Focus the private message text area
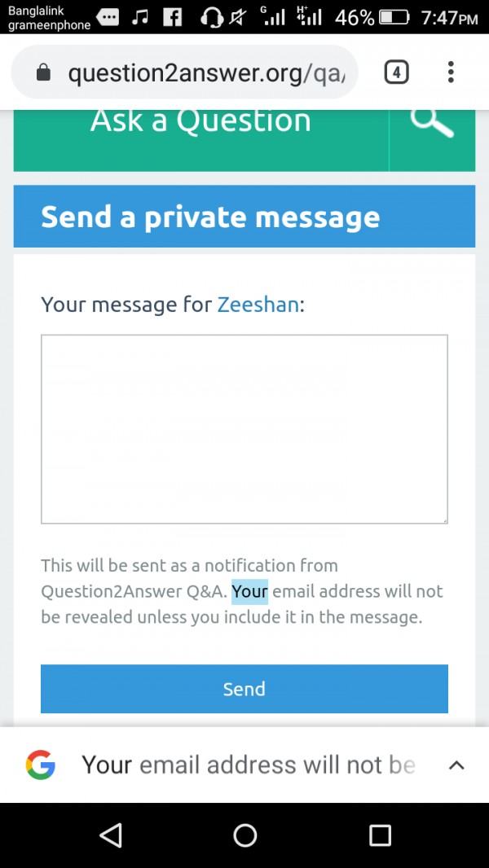The image size is (489, 868). [244, 428]
